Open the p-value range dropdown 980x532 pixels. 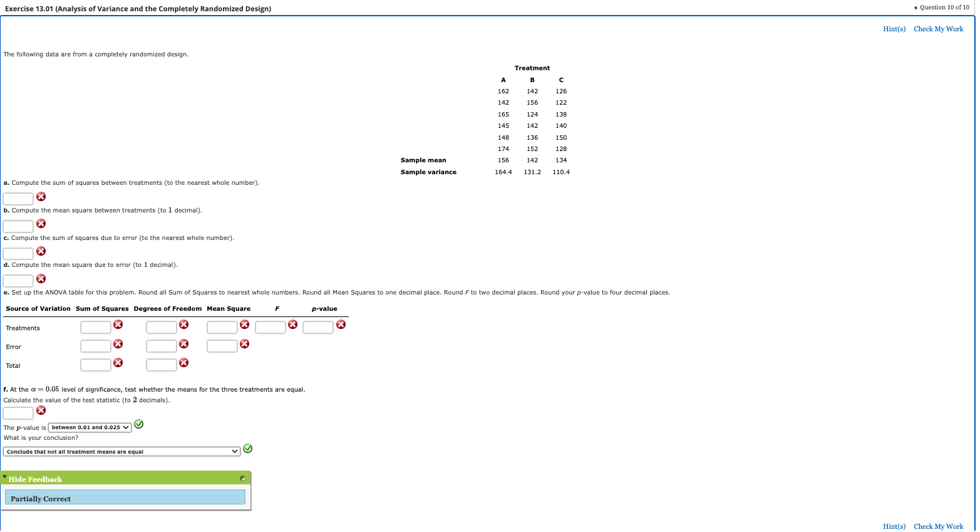point(89,427)
